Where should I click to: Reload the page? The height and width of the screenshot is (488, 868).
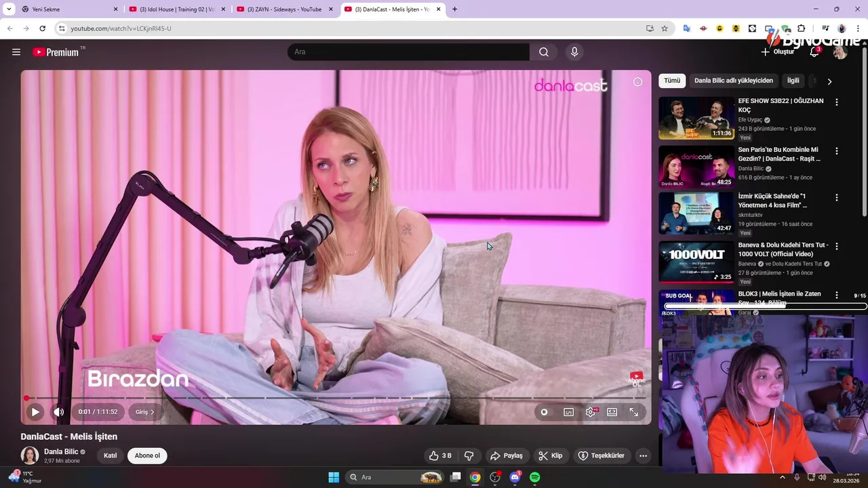42,28
